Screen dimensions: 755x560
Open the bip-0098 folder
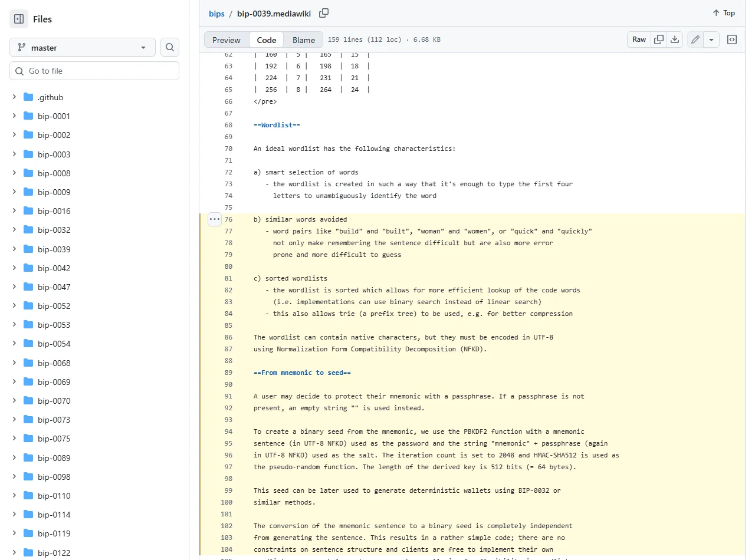(x=54, y=477)
